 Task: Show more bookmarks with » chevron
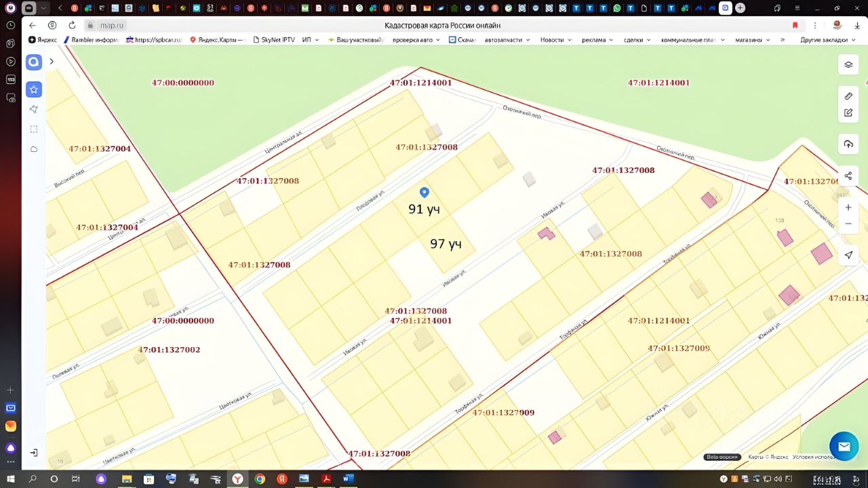(x=783, y=40)
